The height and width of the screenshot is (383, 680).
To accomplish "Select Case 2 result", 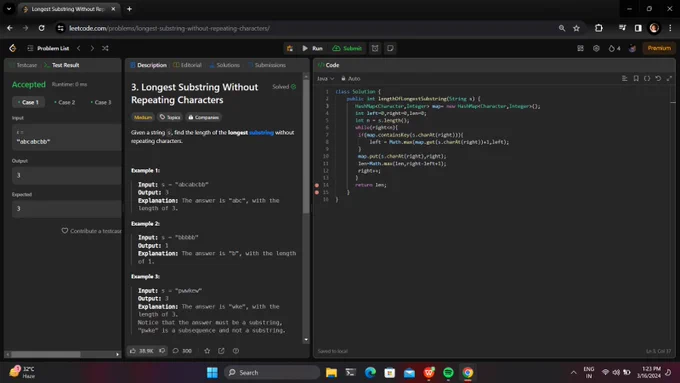I will click(x=65, y=102).
